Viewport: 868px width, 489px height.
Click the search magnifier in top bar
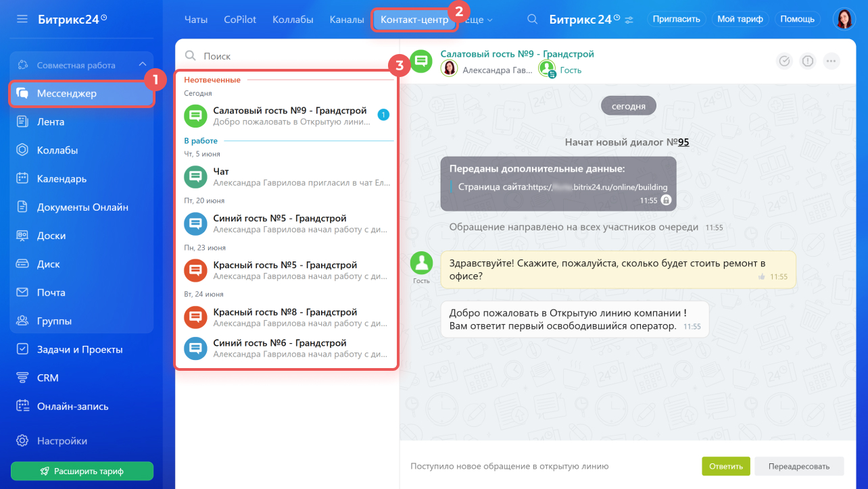pyautogui.click(x=533, y=20)
